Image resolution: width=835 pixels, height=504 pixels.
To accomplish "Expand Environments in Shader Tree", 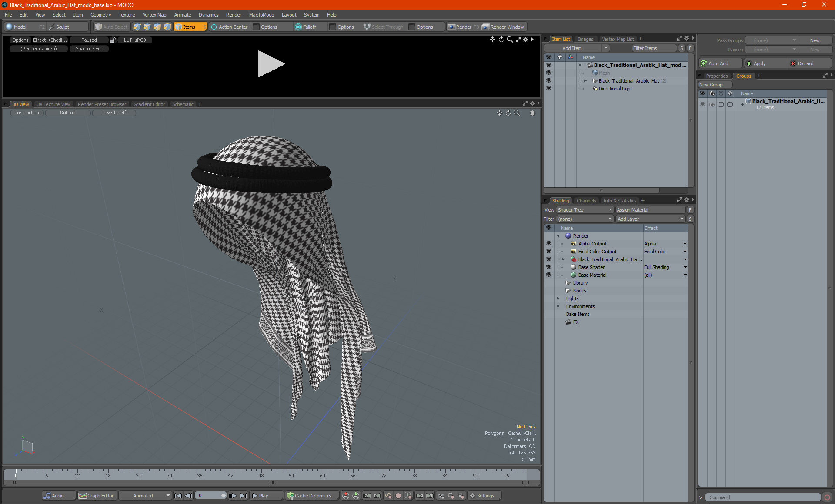I will coord(558,306).
